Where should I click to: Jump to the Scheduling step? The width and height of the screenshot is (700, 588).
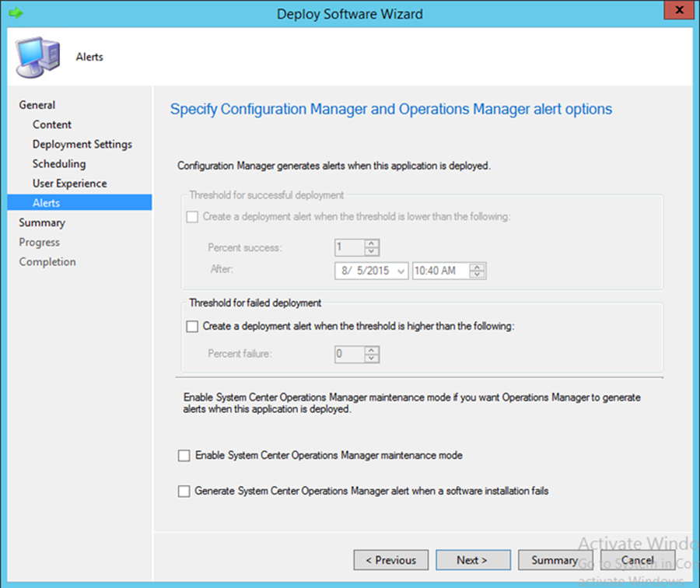point(59,164)
